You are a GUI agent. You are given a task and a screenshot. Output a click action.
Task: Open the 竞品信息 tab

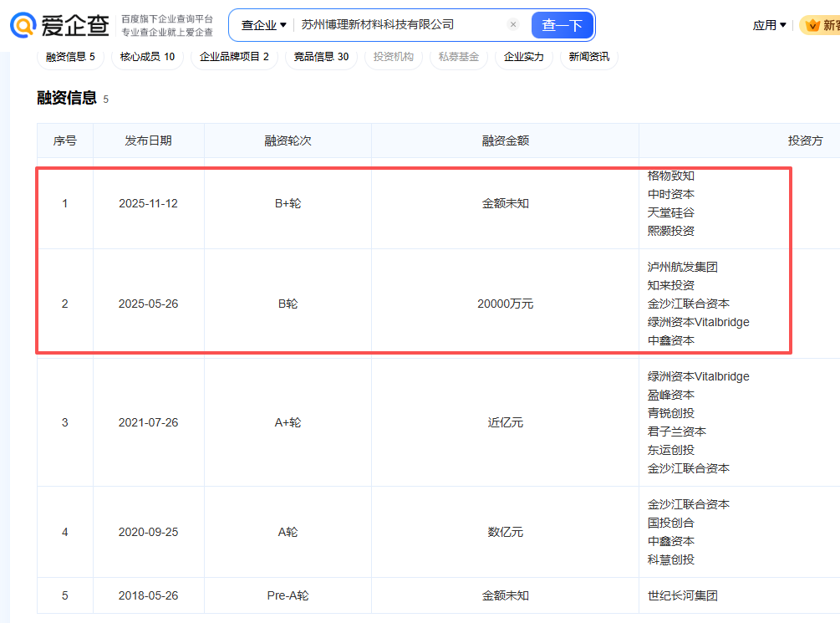click(x=321, y=57)
